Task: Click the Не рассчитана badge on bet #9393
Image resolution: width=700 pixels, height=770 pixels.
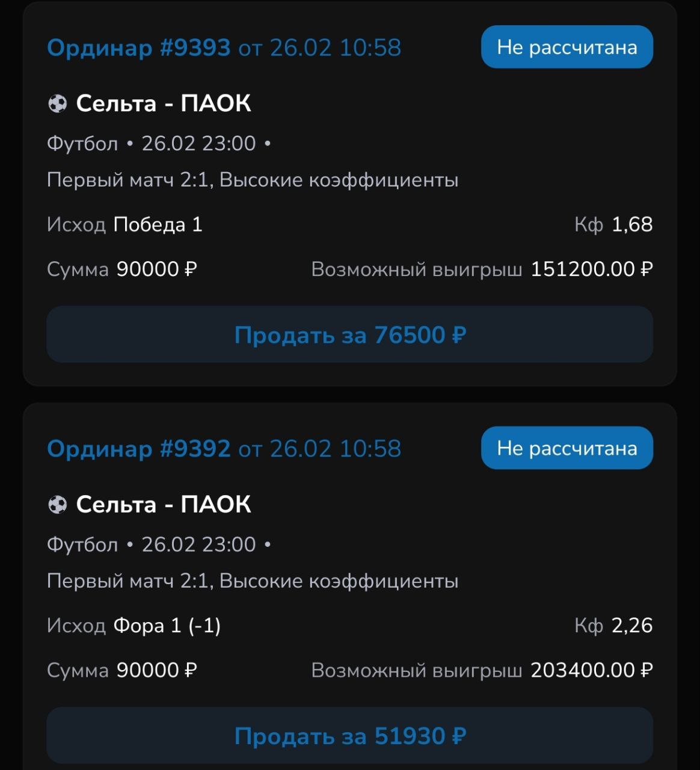Action: pyautogui.click(x=566, y=47)
